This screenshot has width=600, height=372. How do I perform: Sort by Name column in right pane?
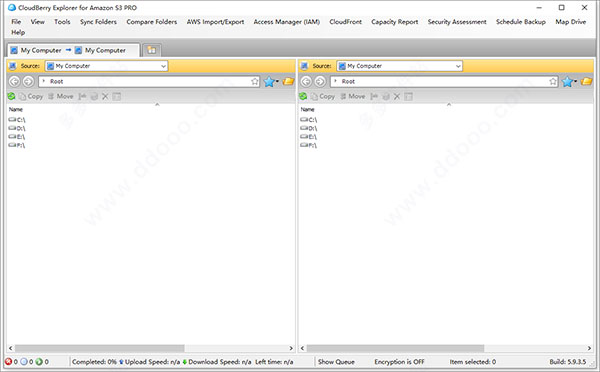(x=307, y=109)
